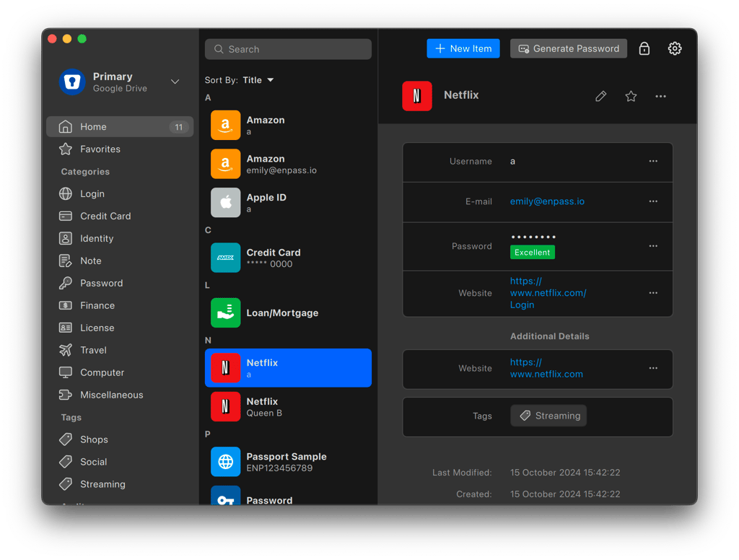This screenshot has width=739, height=560.
Task: Select Loan/Mortgage list item
Action: pyautogui.click(x=288, y=313)
